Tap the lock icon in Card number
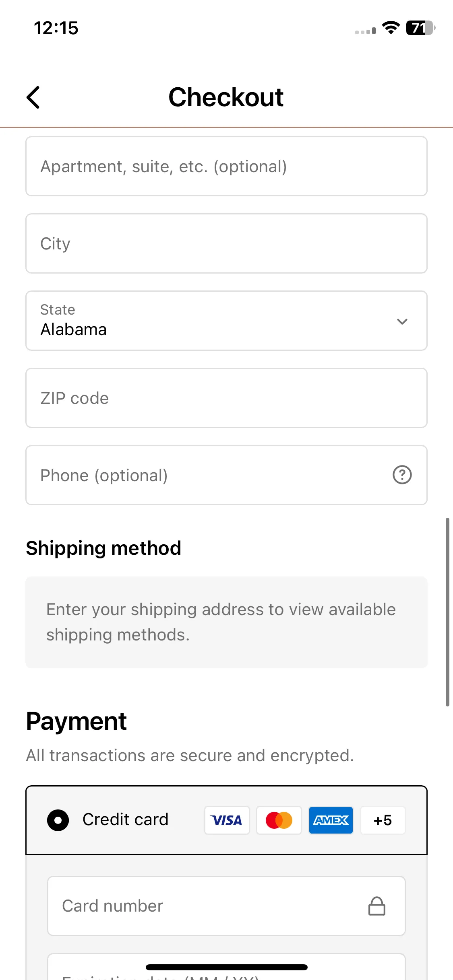 point(376,906)
